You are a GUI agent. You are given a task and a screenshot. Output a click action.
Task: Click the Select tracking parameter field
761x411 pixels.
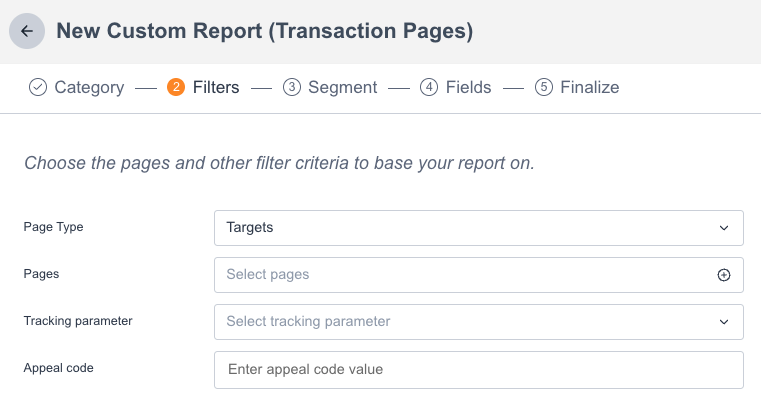tap(460, 322)
